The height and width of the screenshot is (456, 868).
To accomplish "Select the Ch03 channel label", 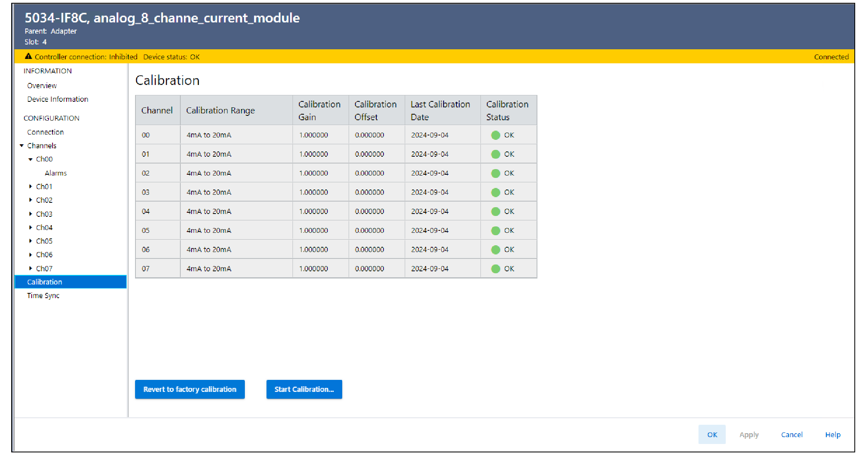I will point(44,214).
